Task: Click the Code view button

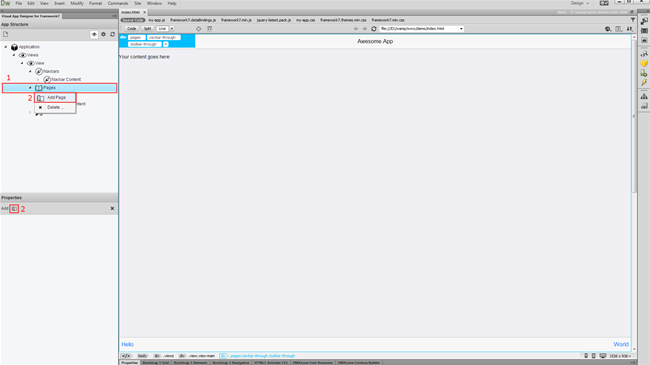Action: click(131, 29)
